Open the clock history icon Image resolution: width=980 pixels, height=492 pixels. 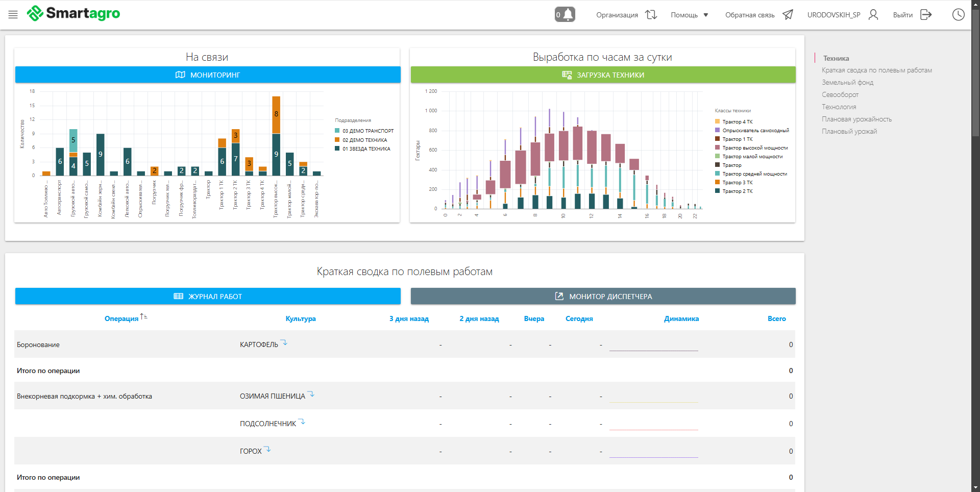[958, 15]
